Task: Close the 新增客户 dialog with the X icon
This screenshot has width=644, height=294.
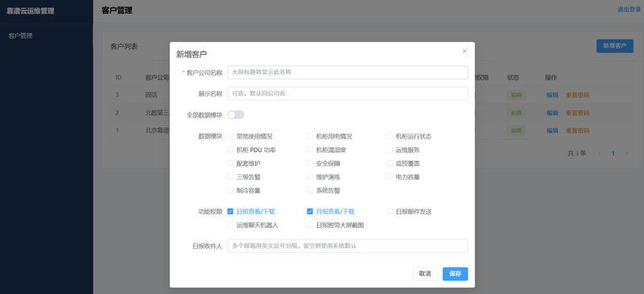Action: point(464,52)
